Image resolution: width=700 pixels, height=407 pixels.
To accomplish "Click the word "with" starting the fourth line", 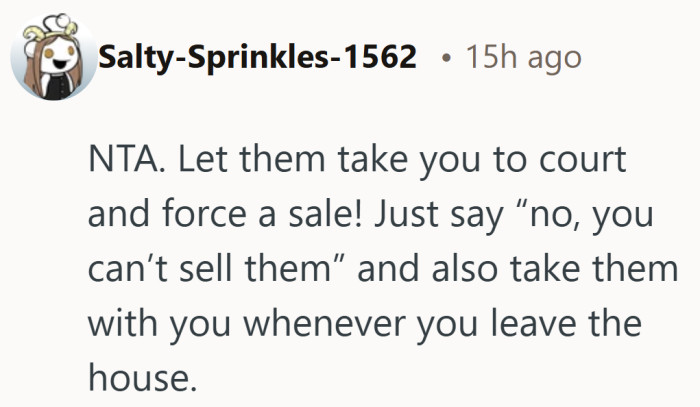I will (118, 323).
